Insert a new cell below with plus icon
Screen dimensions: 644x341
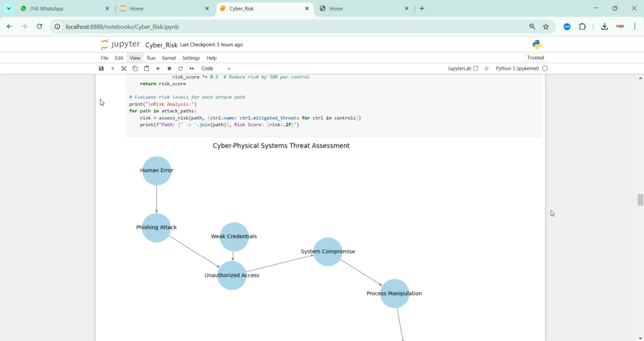112,69
